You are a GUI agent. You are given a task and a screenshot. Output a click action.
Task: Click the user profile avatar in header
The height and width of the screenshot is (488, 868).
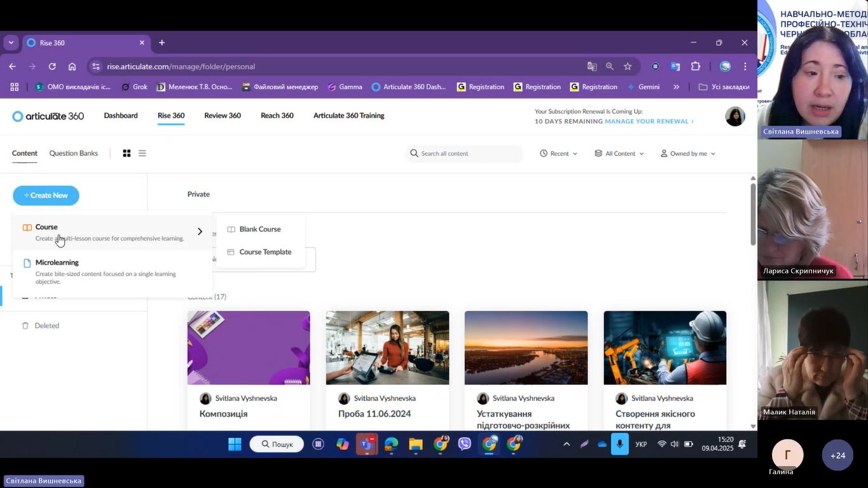pyautogui.click(x=734, y=116)
